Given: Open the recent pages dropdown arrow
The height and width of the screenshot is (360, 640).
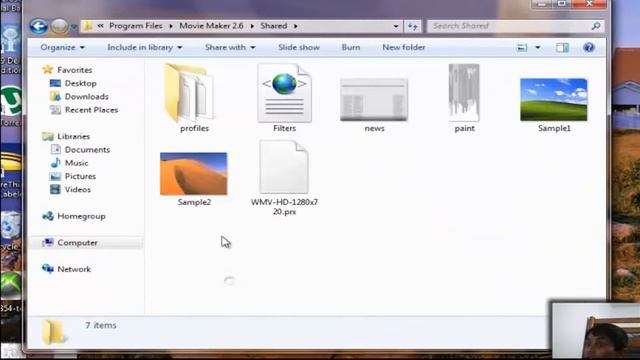Looking at the screenshot, I should (x=74, y=27).
